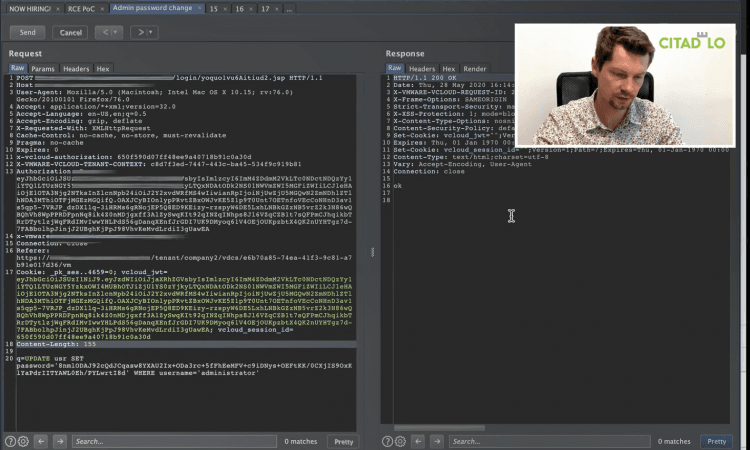Close the Admin password change tab

[x=199, y=7]
